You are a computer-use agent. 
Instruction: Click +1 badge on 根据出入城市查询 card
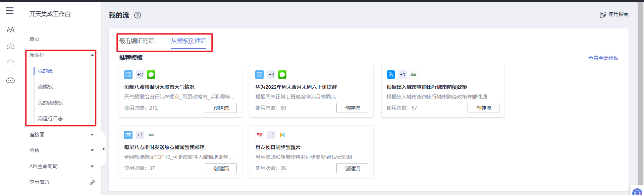402,74
